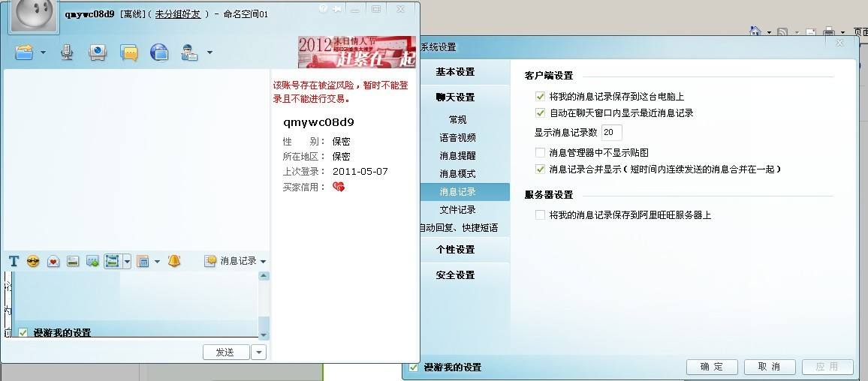Select 常规 settings item
This screenshot has height=381, width=868.
pos(458,119)
